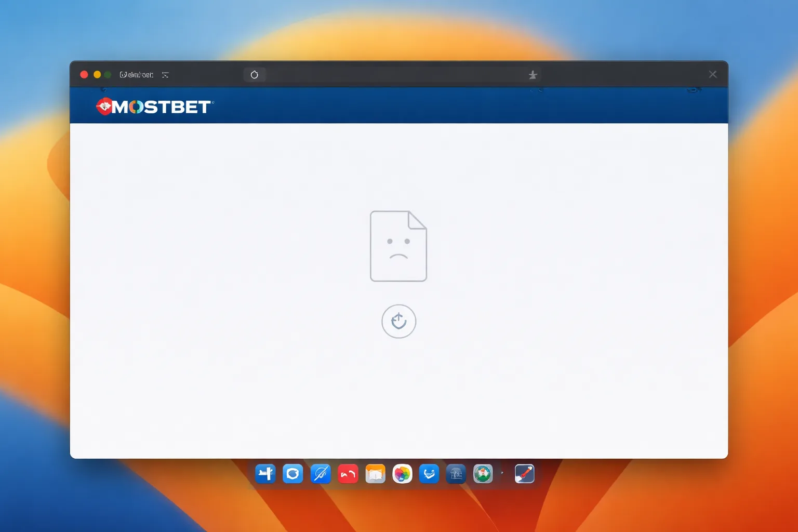The width and height of the screenshot is (798, 532).
Task: Open the colorful Photos dock icon
Action: pos(402,473)
